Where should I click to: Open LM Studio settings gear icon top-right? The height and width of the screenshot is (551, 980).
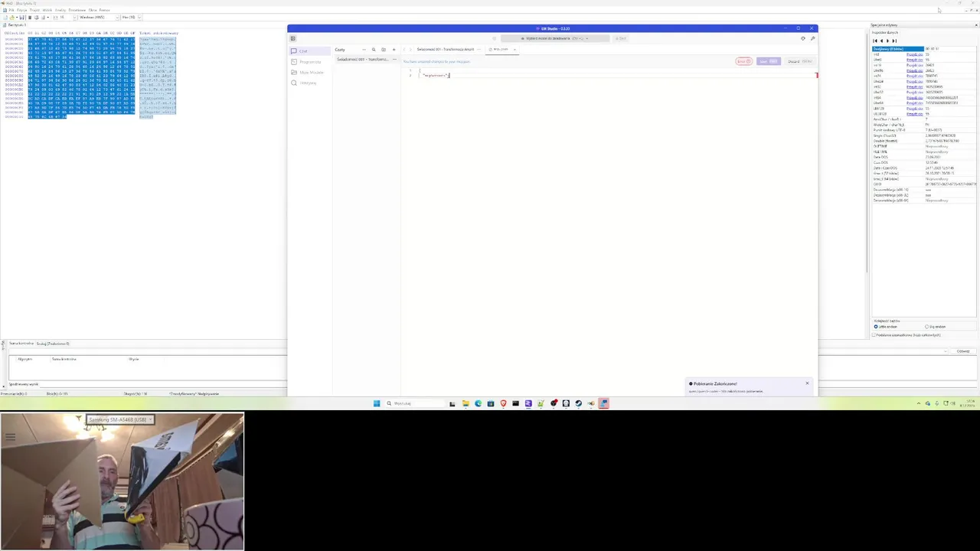(x=803, y=38)
